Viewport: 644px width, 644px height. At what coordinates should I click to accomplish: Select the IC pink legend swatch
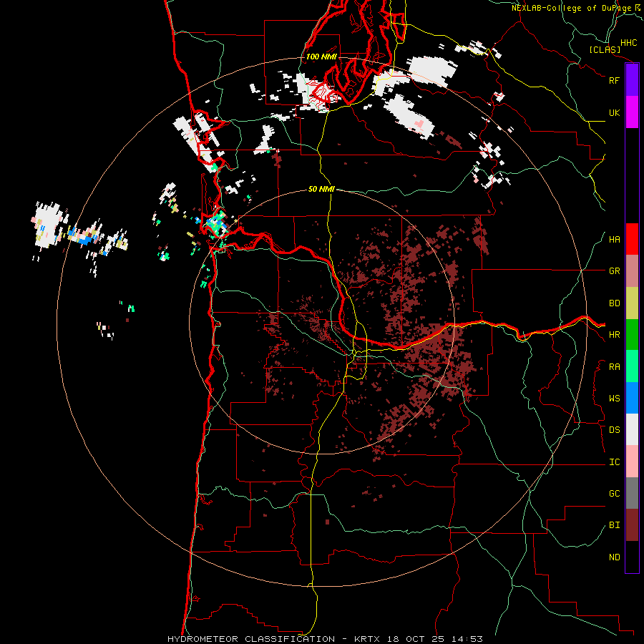(632, 462)
